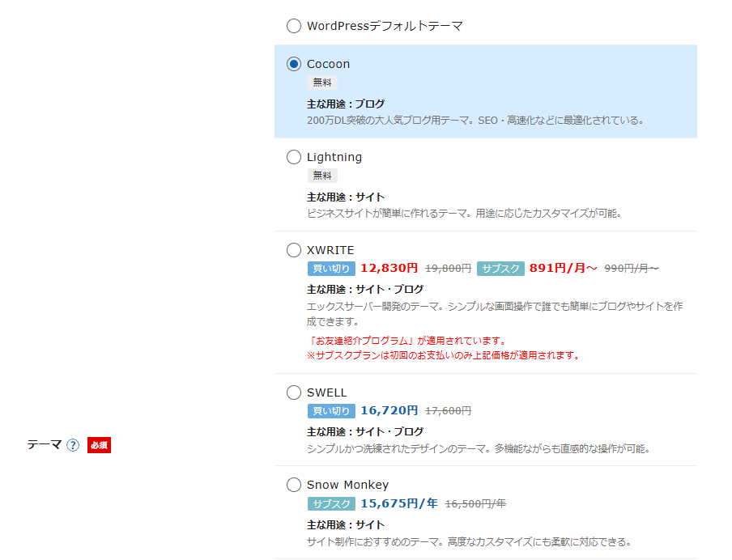
Task: Click 主な用途：サイト under Snow Monkey
Action: click(346, 525)
